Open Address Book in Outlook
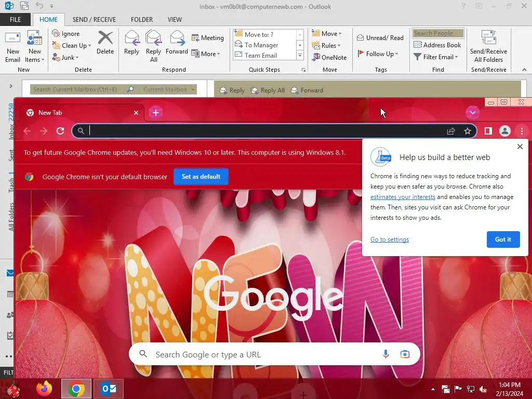Screen dimensions: 532x399 (437, 45)
